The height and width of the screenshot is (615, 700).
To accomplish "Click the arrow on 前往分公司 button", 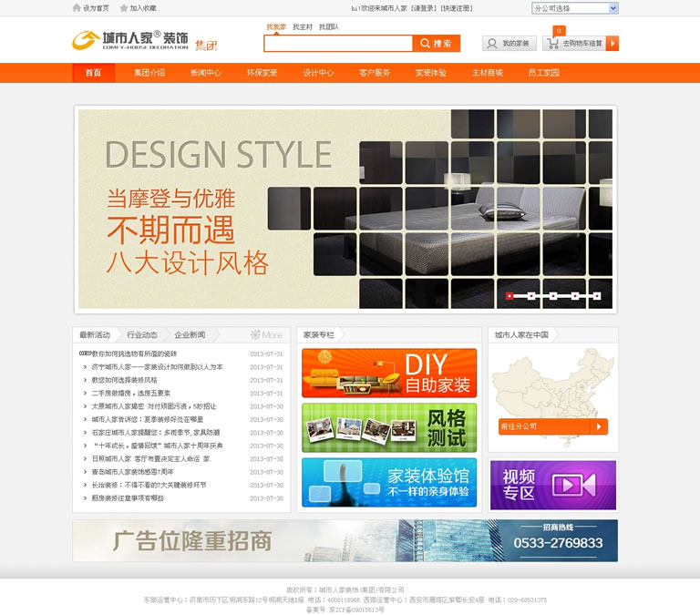I will pyautogui.click(x=599, y=425).
